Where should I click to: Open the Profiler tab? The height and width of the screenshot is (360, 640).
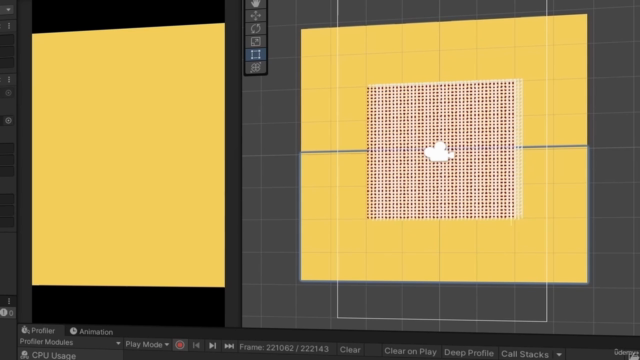click(x=38, y=330)
